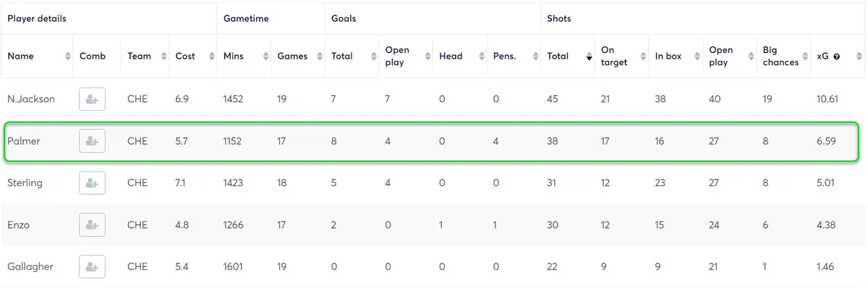This screenshot has width=868, height=288.
Task: Sort by the Cost column arrows
Action: pyautogui.click(x=211, y=56)
